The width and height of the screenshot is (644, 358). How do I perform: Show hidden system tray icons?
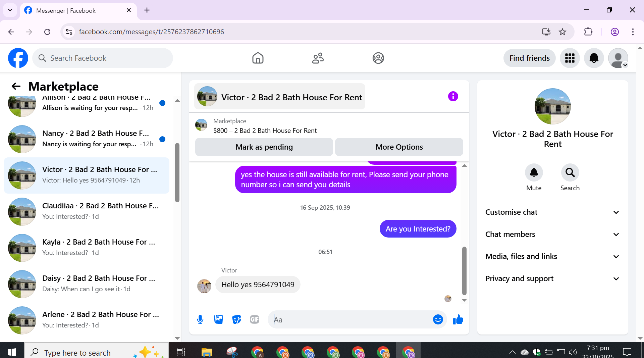click(x=512, y=352)
